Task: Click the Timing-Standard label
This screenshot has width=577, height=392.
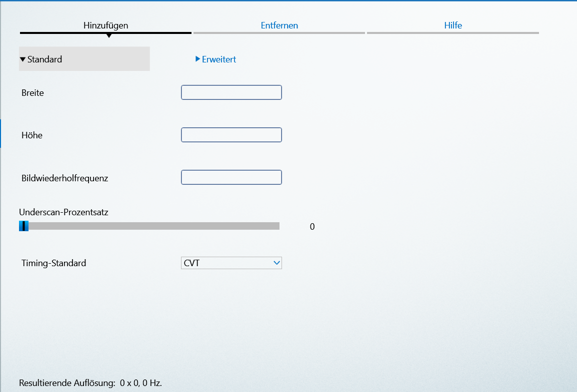Action: [53, 263]
